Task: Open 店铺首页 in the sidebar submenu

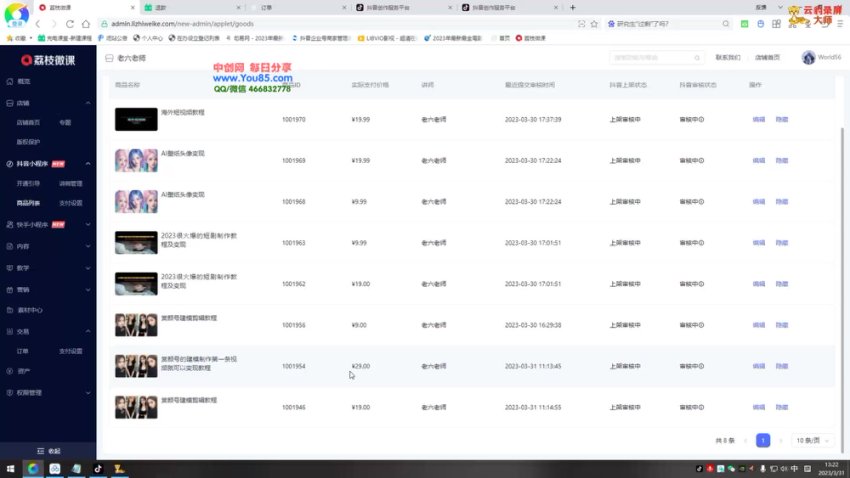Action: click(28, 122)
